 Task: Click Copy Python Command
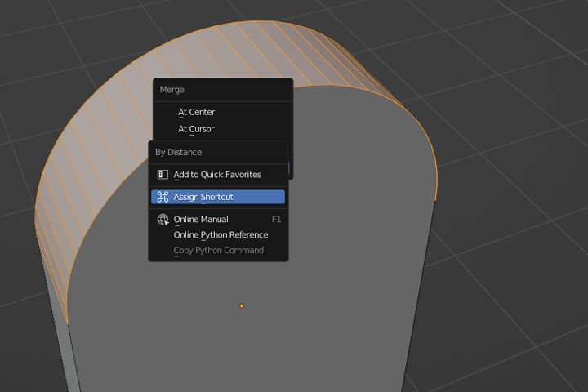tap(218, 250)
